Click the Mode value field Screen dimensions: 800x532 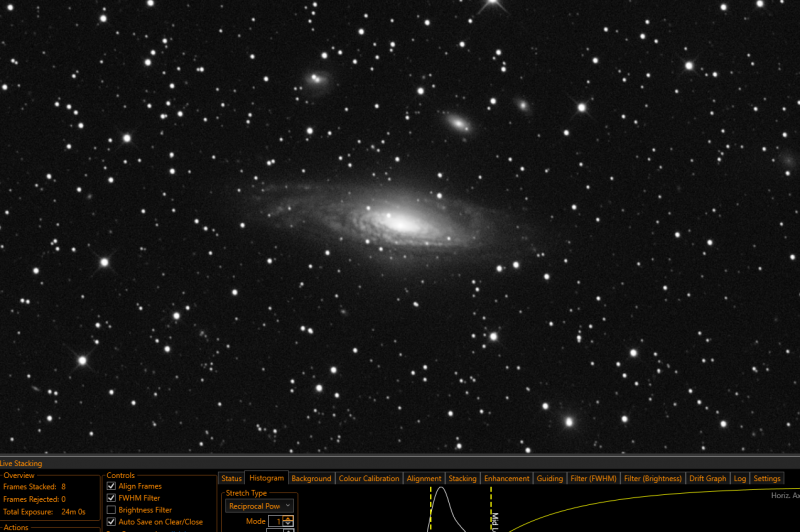tap(276, 521)
